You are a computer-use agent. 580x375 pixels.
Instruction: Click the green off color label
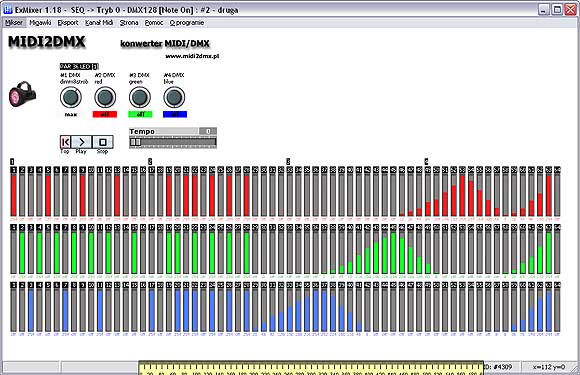point(140,114)
